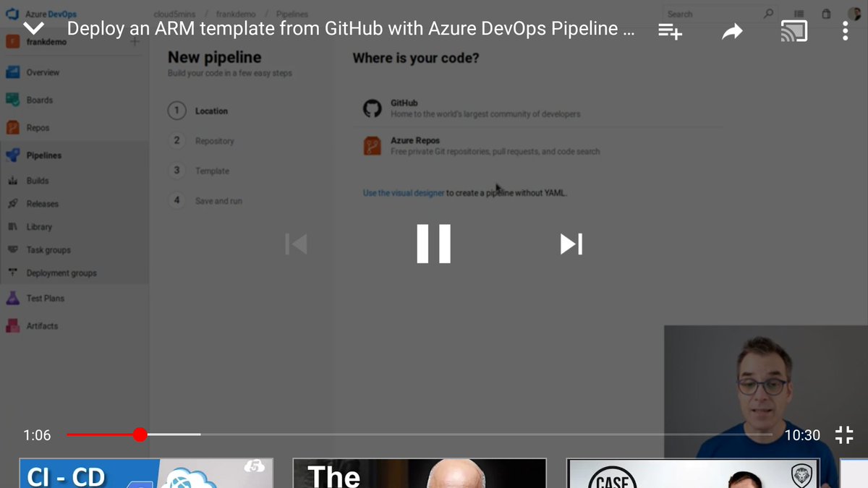Click the video progress bar track
The width and height of the screenshot is (868, 488).
point(420,435)
